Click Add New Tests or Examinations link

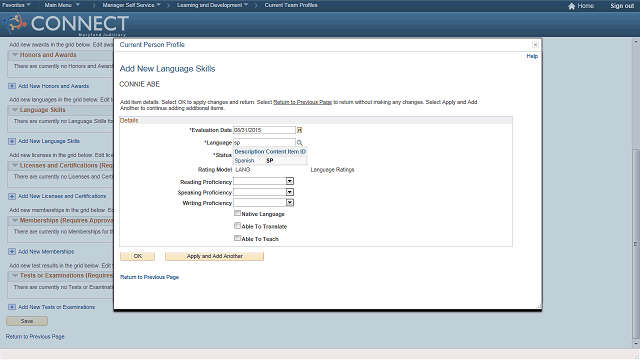pos(57,307)
